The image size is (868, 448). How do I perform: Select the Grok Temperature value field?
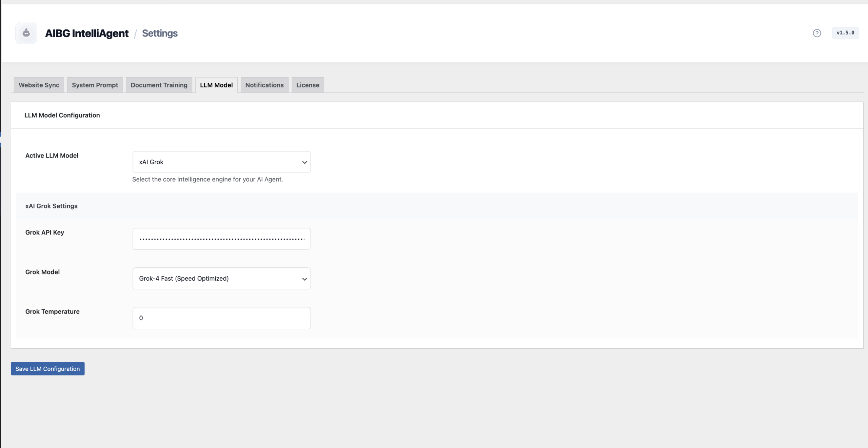[221, 318]
